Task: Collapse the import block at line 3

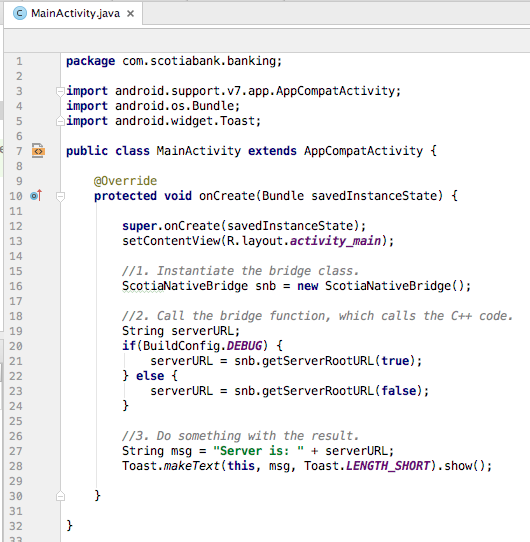Action: [60, 91]
